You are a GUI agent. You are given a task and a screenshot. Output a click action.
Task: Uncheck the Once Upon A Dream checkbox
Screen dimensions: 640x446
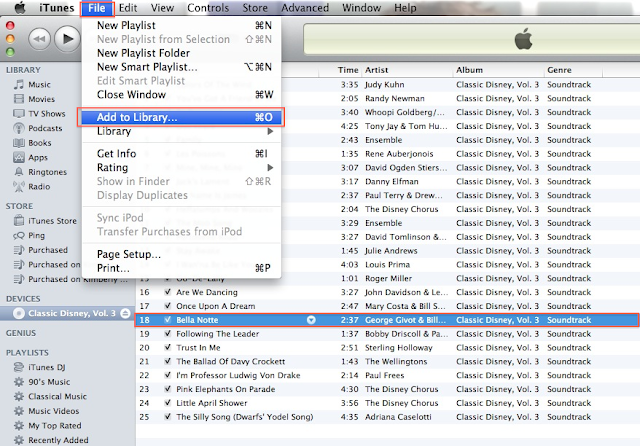coord(167,306)
